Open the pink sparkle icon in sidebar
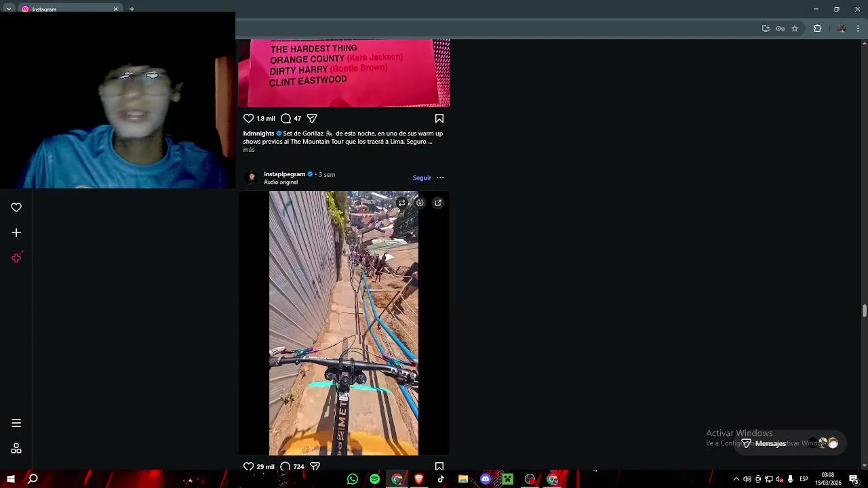Viewport: 868px width, 488px height. tap(17, 258)
